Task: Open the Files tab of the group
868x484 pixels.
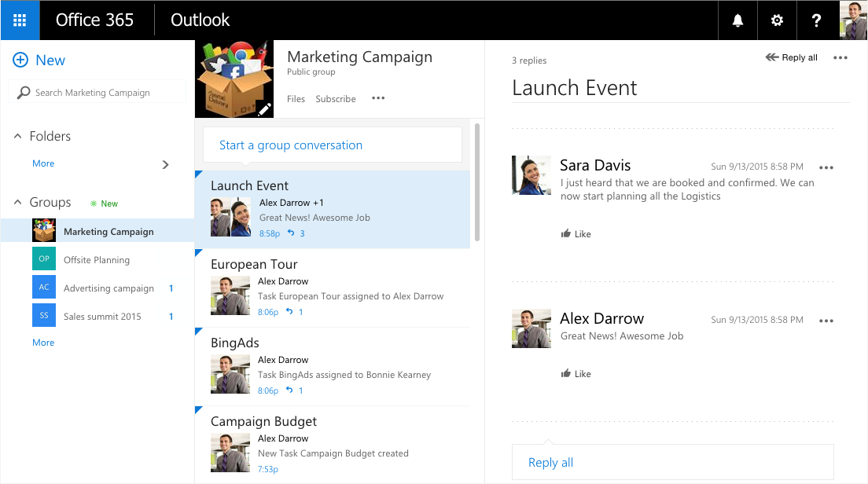Action: (x=296, y=99)
